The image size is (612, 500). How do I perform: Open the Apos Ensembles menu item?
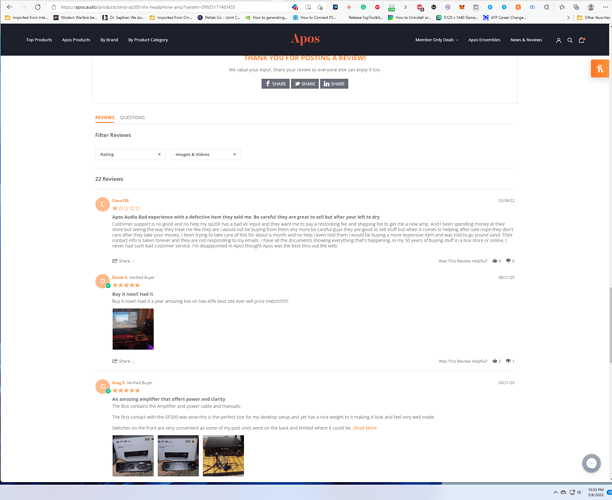(484, 40)
